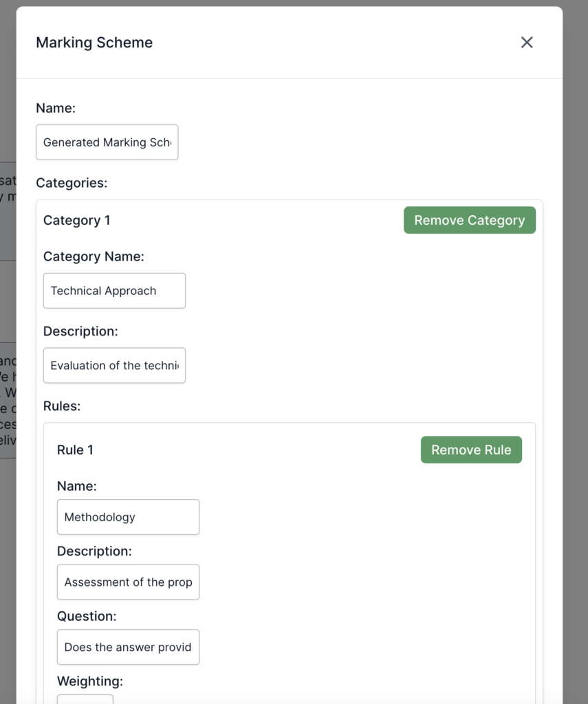Select the 'Does the answer provid' question field
The height and width of the screenshot is (704, 588).
[128, 647]
